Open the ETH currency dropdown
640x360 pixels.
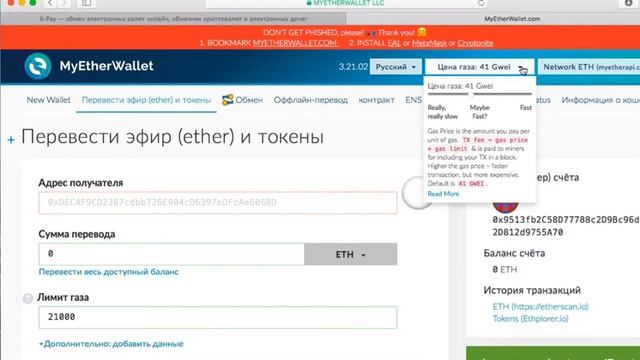point(351,254)
